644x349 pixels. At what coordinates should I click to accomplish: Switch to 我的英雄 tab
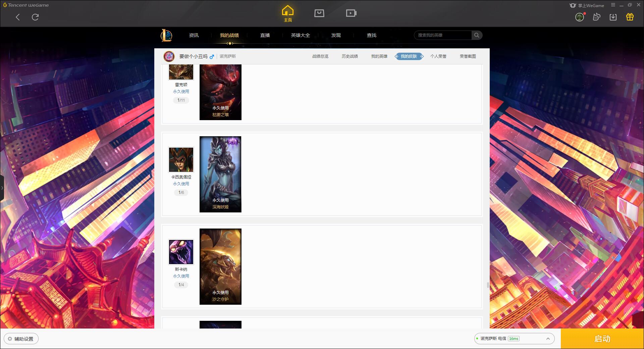point(379,56)
